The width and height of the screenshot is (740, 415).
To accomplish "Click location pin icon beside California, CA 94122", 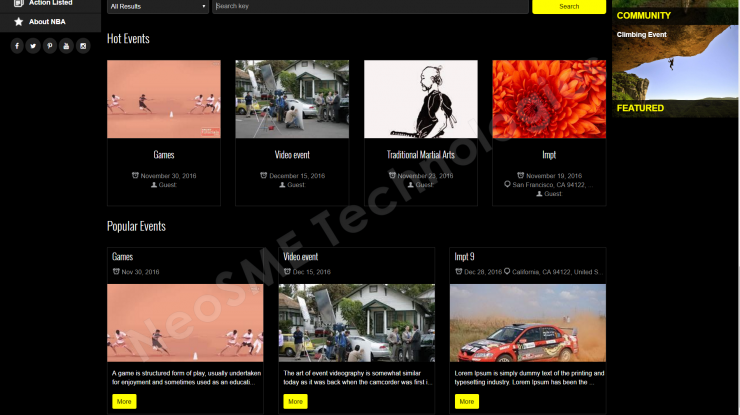I will tap(507, 271).
